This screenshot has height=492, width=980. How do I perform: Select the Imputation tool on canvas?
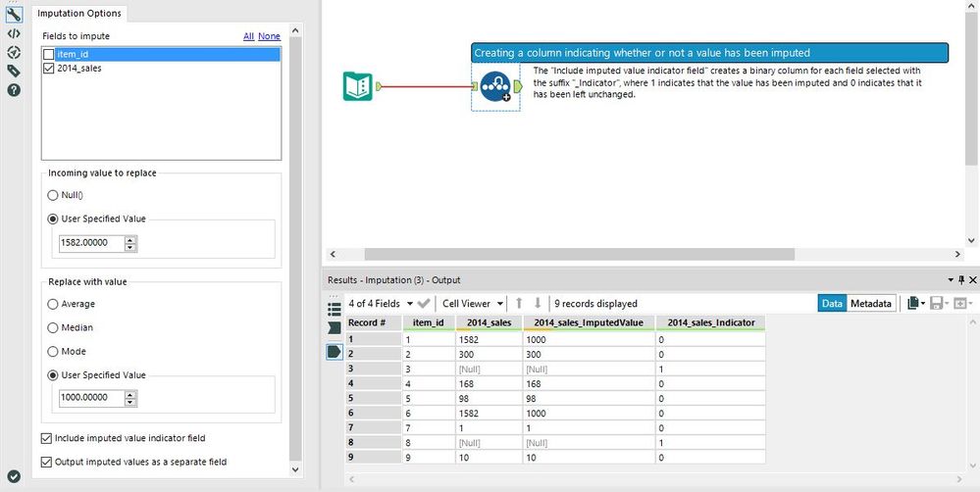pyautogui.click(x=495, y=87)
